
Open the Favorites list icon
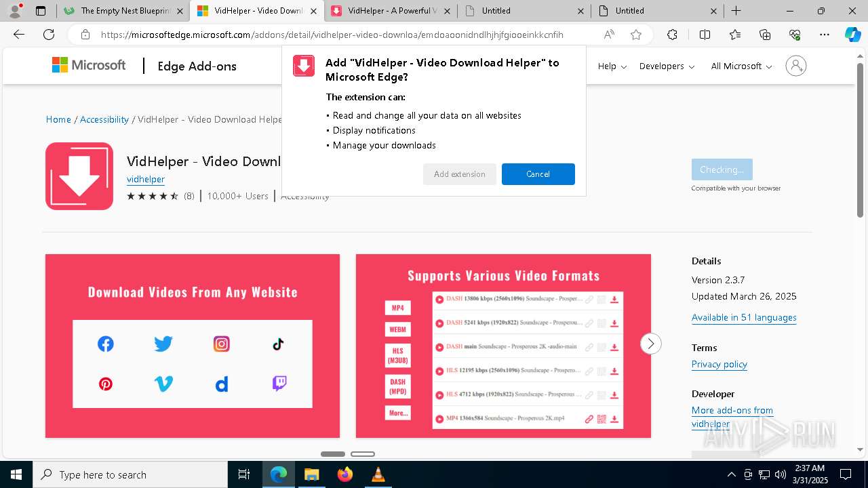click(x=735, y=35)
